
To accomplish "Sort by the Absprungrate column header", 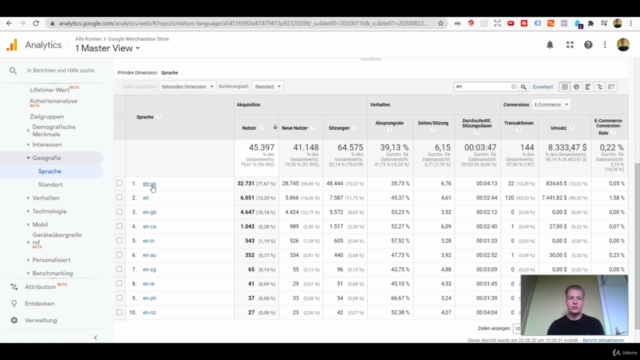I will [x=389, y=123].
